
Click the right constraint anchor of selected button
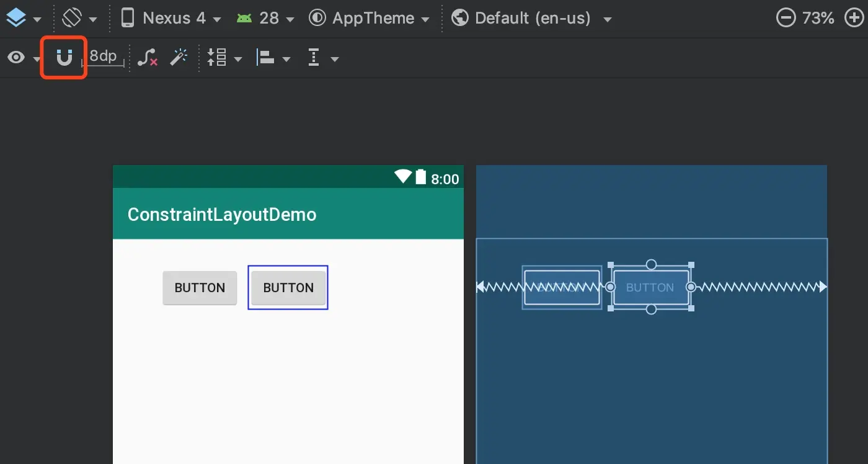pos(691,287)
